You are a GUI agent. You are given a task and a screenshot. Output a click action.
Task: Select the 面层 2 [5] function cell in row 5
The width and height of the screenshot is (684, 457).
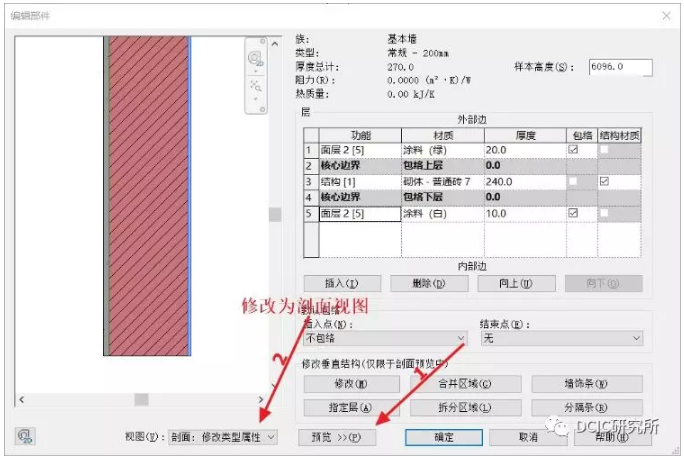pos(360,213)
